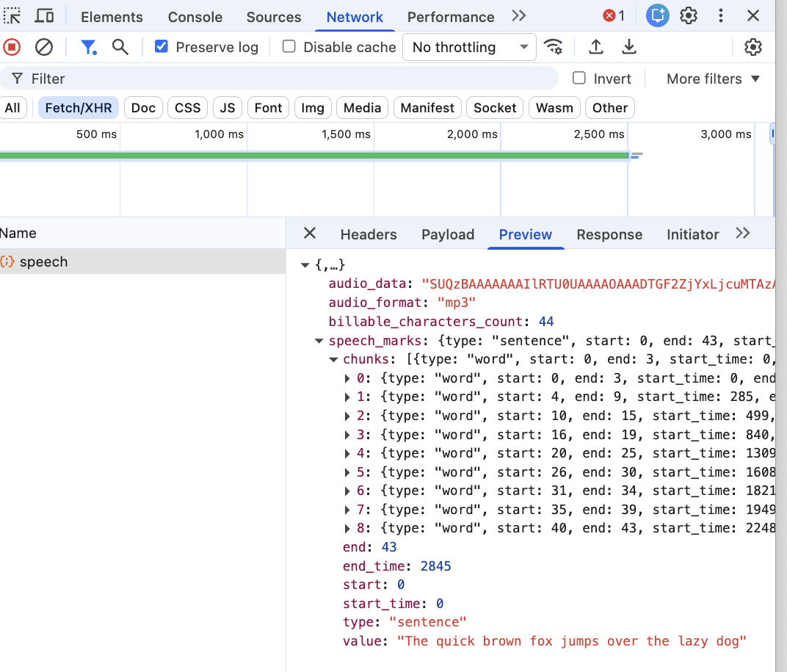787x672 pixels.
Task: Open the AI assistance blue icon
Action: [x=658, y=15]
